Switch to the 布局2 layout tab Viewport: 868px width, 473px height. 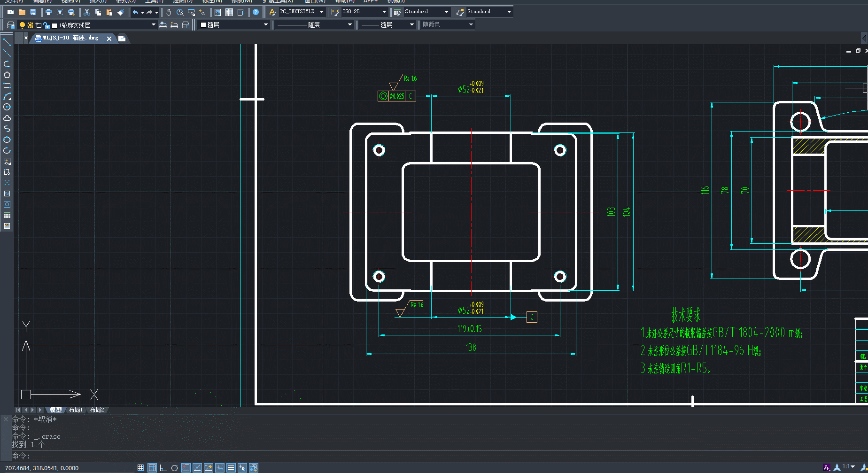click(97, 410)
